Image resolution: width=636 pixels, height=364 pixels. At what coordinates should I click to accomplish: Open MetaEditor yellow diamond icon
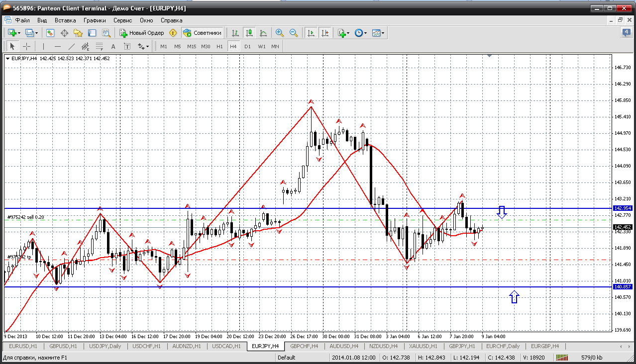click(x=173, y=33)
